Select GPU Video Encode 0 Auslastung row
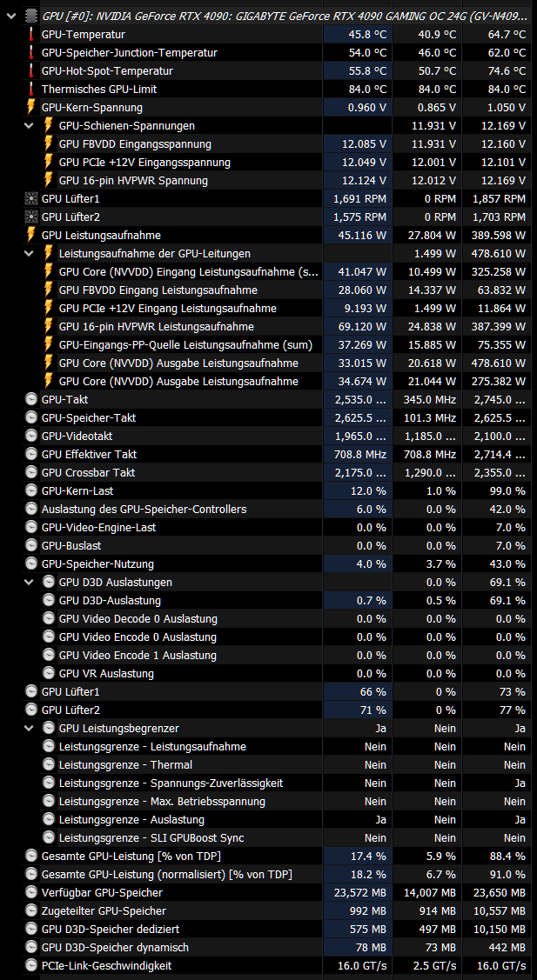Screen dimensions: 537x980 (x=138, y=637)
